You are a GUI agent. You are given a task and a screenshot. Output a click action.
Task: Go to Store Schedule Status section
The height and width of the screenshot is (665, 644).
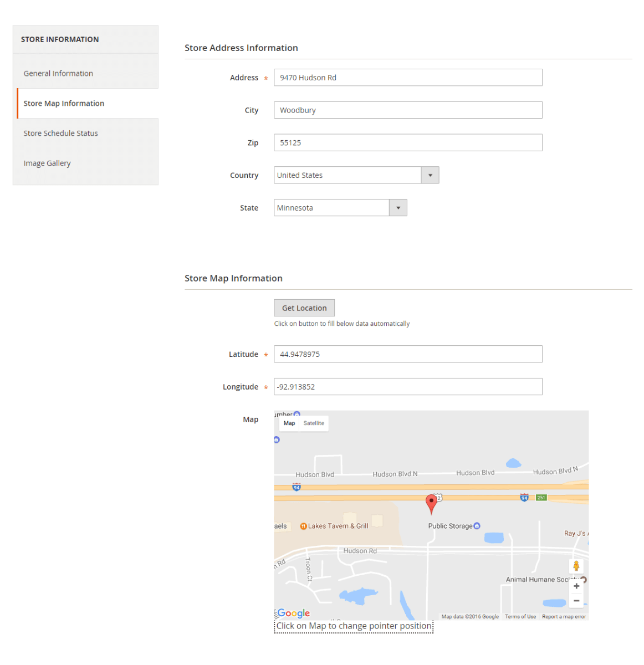coord(60,134)
